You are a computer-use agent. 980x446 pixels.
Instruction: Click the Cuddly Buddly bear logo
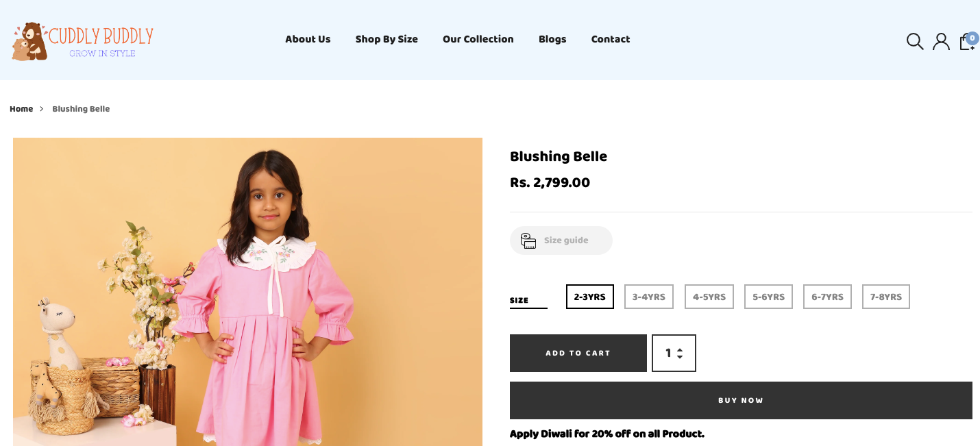[30, 41]
